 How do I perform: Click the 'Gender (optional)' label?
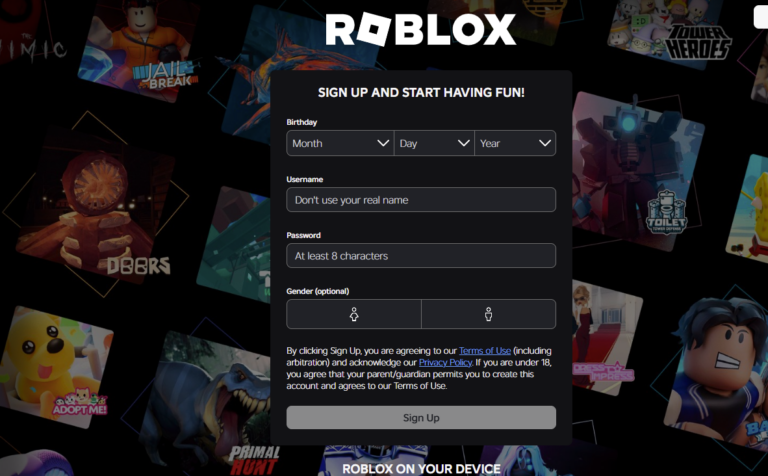(x=318, y=291)
